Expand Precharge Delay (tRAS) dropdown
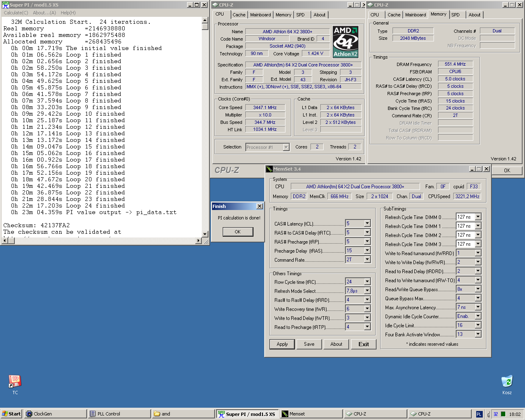Viewport: 525px width, 420px height. [367, 251]
